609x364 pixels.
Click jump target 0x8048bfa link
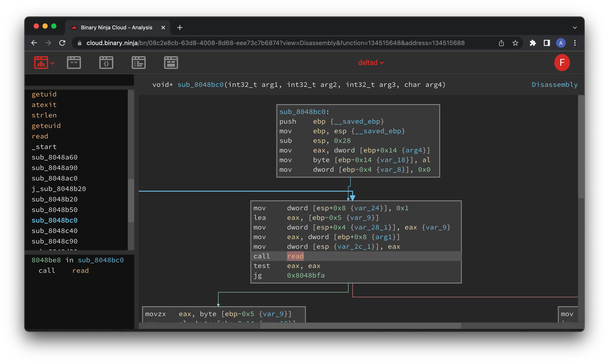pos(306,275)
